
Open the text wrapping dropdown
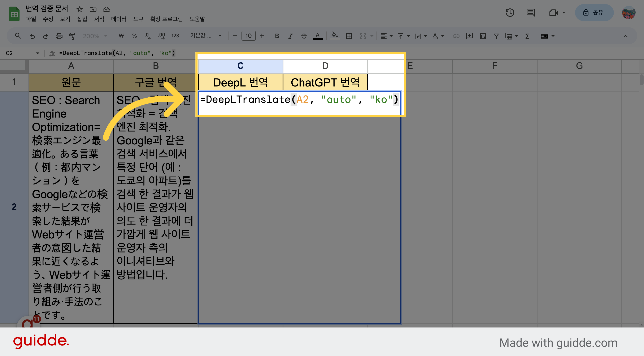click(421, 36)
